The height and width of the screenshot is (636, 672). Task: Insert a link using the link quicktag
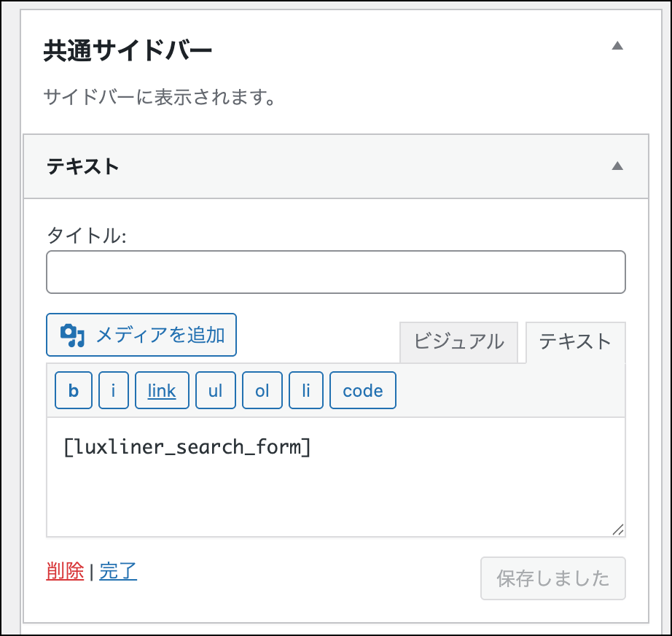(162, 390)
